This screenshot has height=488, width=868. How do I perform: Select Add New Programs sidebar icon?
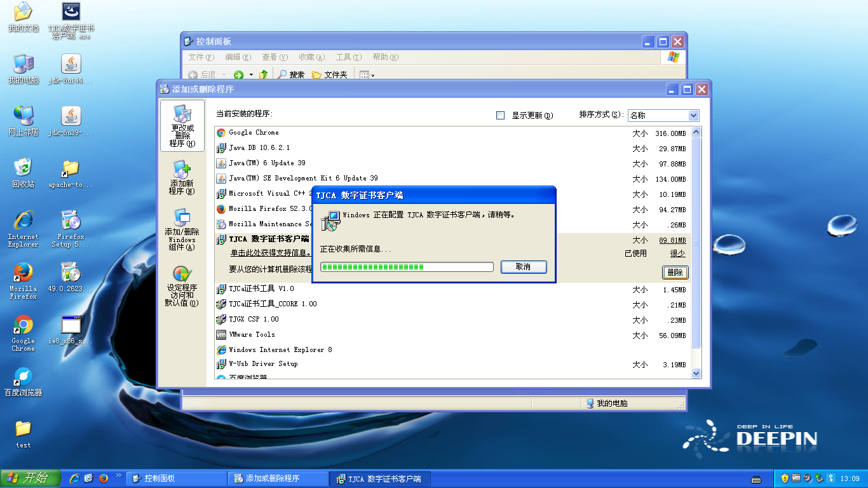[182, 177]
